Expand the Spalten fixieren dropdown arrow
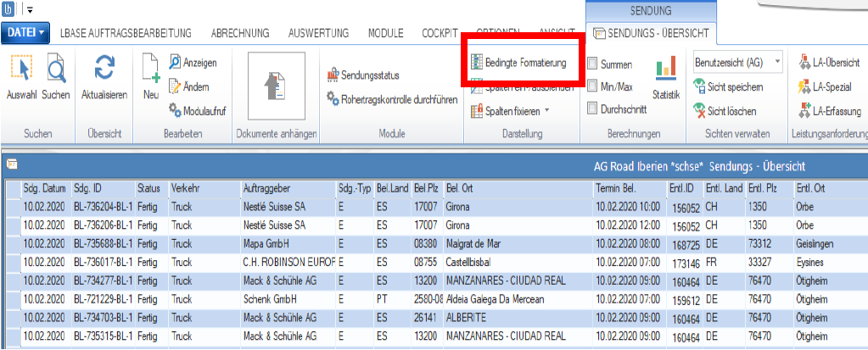The width and height of the screenshot is (868, 350). coord(547,110)
